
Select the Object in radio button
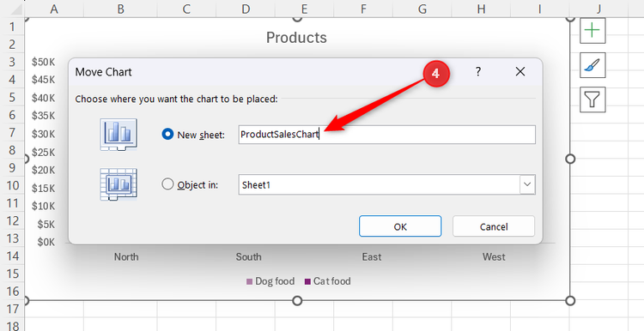pyautogui.click(x=167, y=184)
